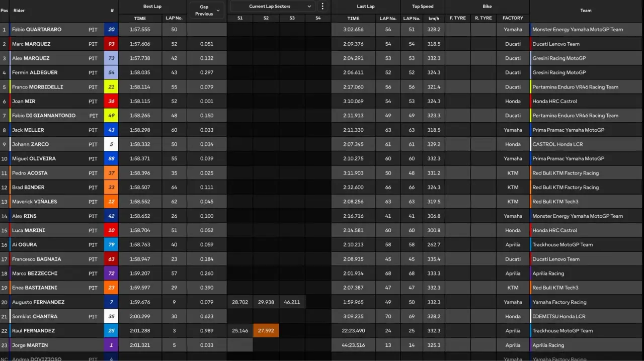Image resolution: width=644 pixels, height=361 pixels.
Task: Select rider Fabio DI GIANNANTONIO
Action: pos(44,116)
